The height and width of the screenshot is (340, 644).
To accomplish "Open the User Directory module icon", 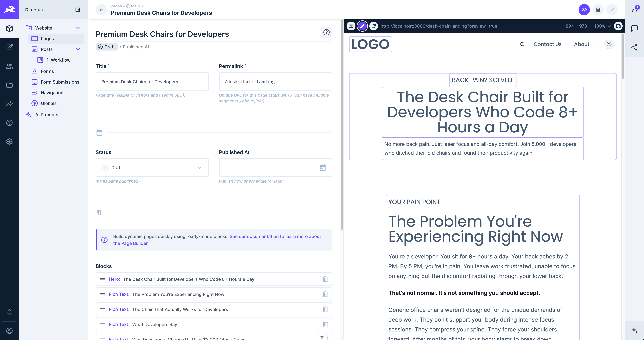I will (x=9, y=66).
